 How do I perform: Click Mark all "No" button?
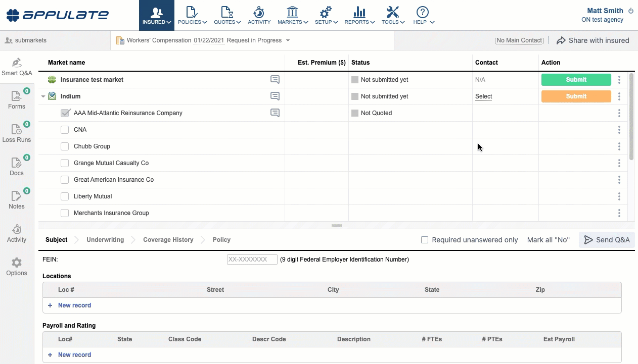point(549,240)
